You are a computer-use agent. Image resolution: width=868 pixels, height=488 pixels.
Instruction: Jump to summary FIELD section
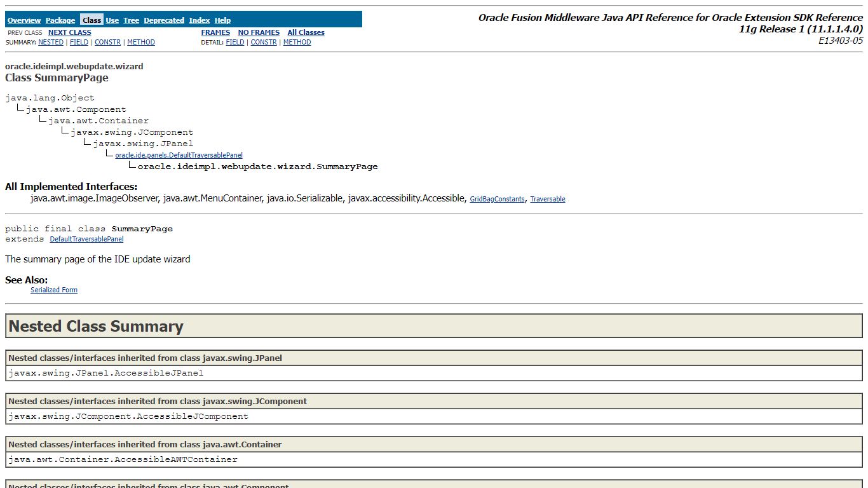pos(79,42)
